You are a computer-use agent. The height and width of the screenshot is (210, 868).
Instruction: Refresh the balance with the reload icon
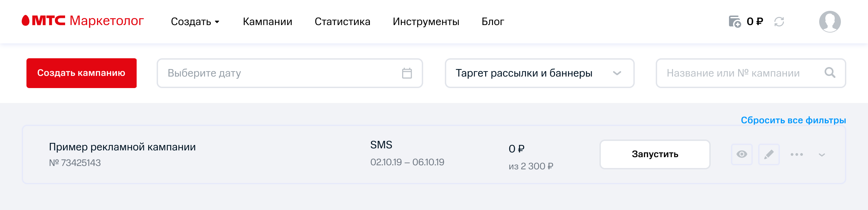click(779, 22)
